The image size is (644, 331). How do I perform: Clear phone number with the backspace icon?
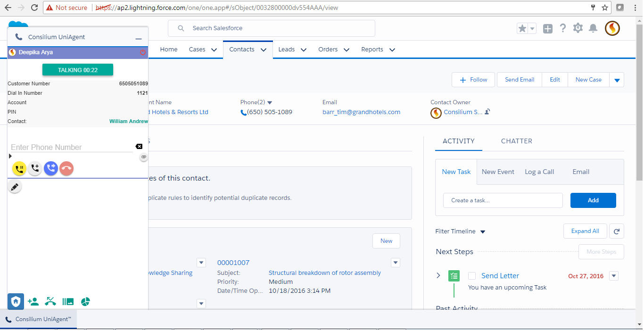[139, 147]
